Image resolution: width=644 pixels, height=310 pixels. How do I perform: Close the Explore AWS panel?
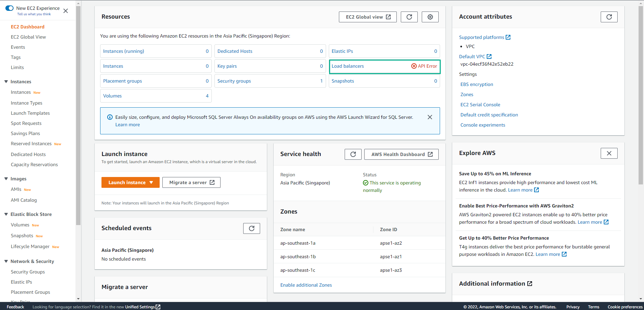pyautogui.click(x=609, y=153)
